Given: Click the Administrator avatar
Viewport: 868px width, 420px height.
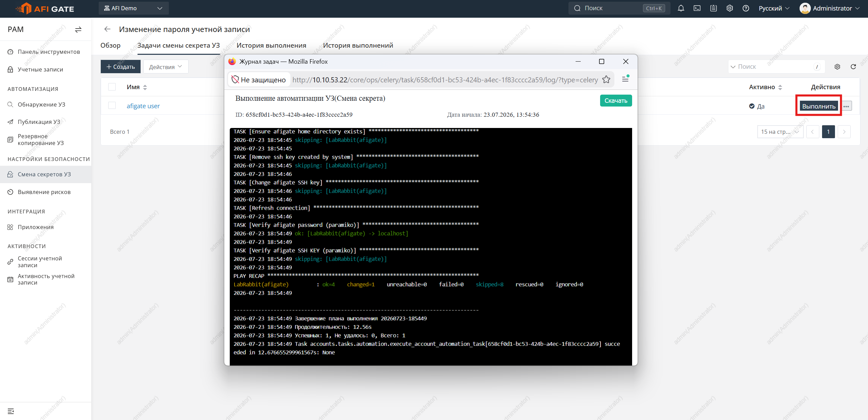Looking at the screenshot, I should 805,8.
